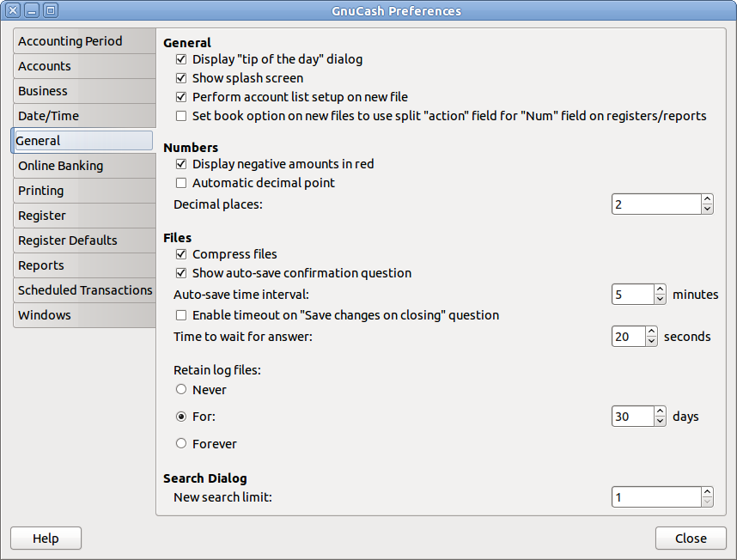
Task: Enable Automatic decimal point
Action: (181, 183)
